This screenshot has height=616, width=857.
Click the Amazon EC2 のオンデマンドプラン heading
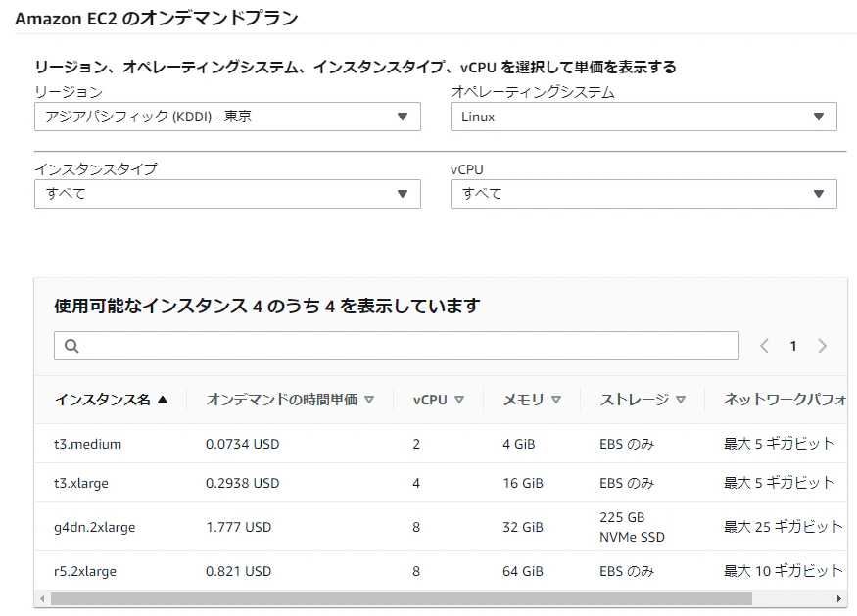click(157, 19)
